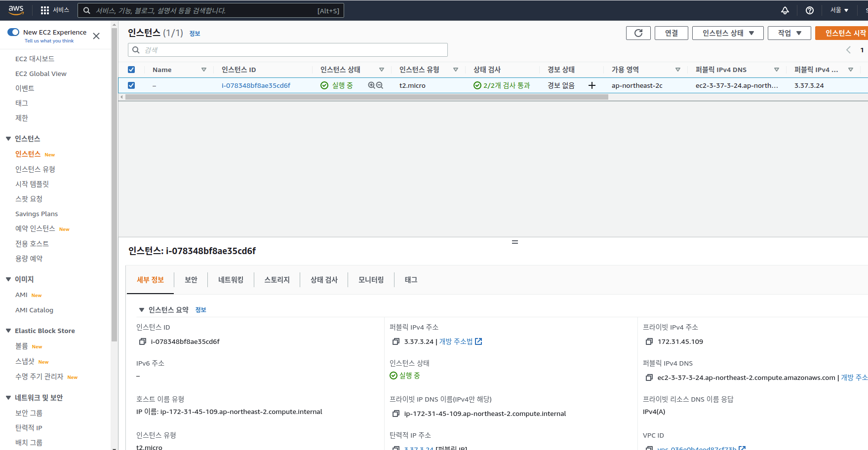Viewport: 868px width, 450px height.
Task: Click Tell us what you think link
Action: (x=49, y=41)
